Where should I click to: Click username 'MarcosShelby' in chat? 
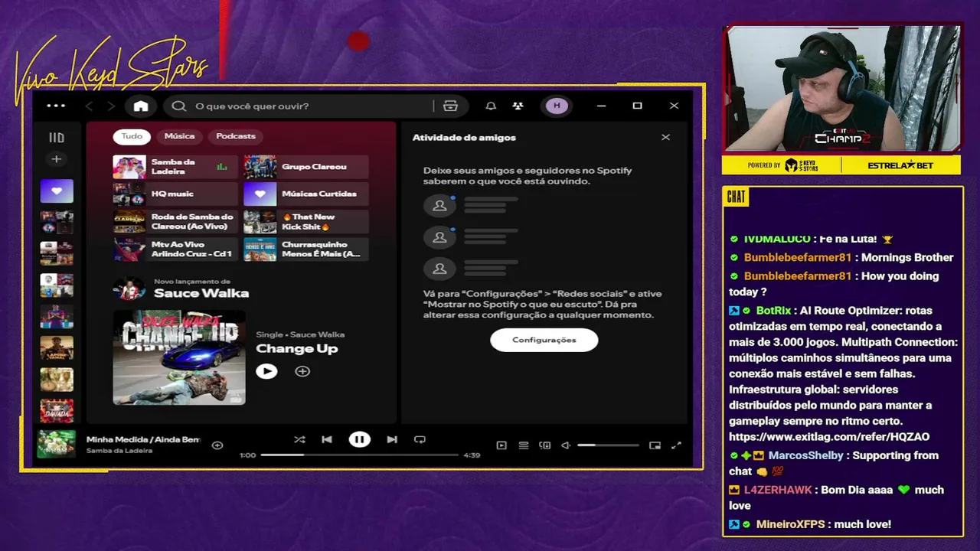805,455
